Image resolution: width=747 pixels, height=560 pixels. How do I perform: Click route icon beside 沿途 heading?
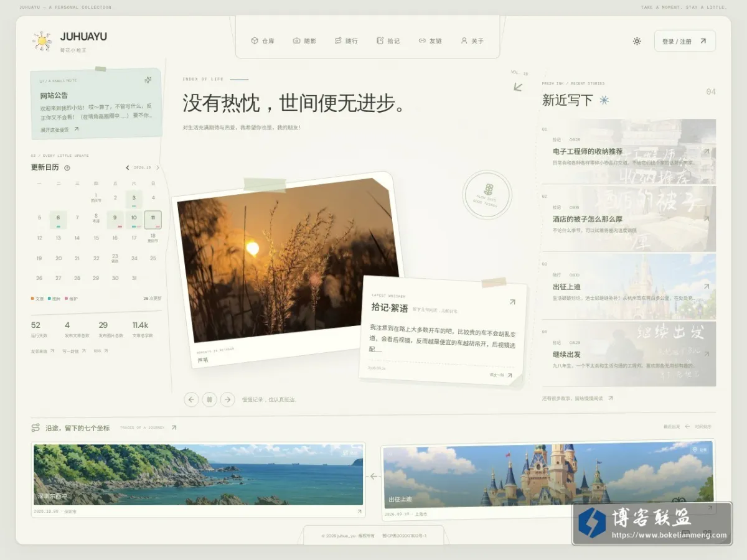click(35, 427)
